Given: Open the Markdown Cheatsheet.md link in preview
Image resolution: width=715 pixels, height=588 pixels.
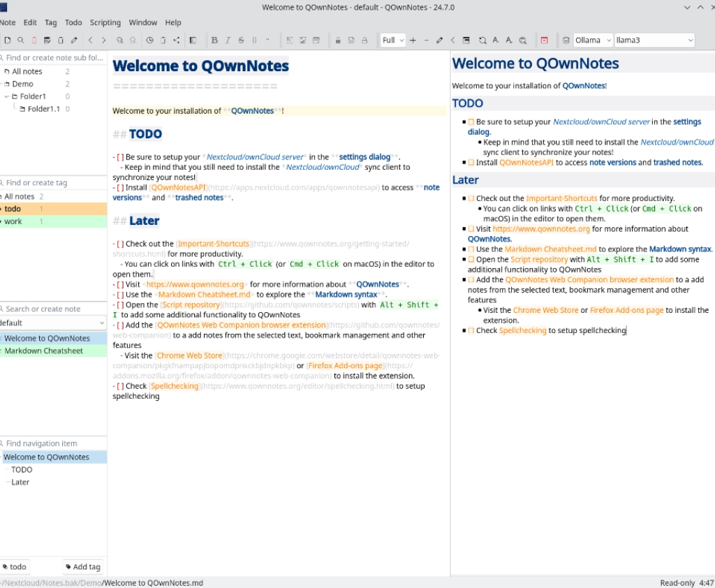Looking at the screenshot, I should [550, 249].
